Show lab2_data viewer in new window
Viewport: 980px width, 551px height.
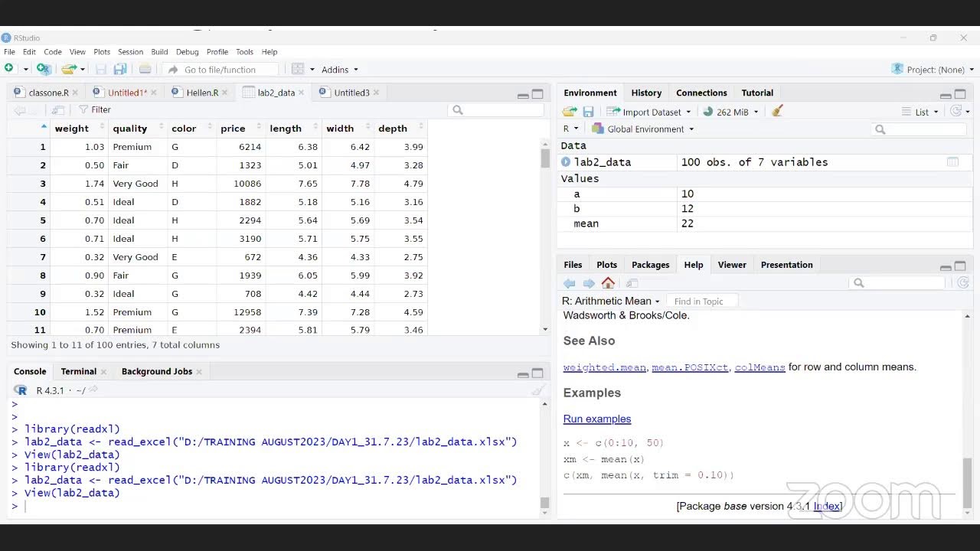tap(57, 110)
